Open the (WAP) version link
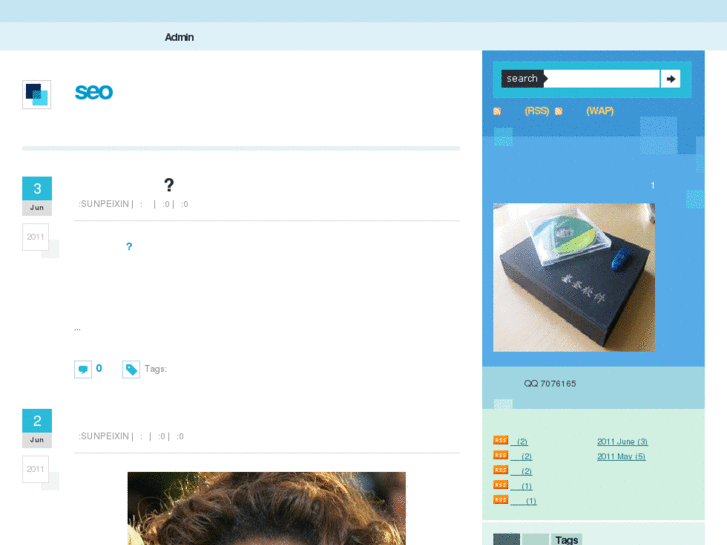727x545 pixels. pyautogui.click(x=599, y=111)
